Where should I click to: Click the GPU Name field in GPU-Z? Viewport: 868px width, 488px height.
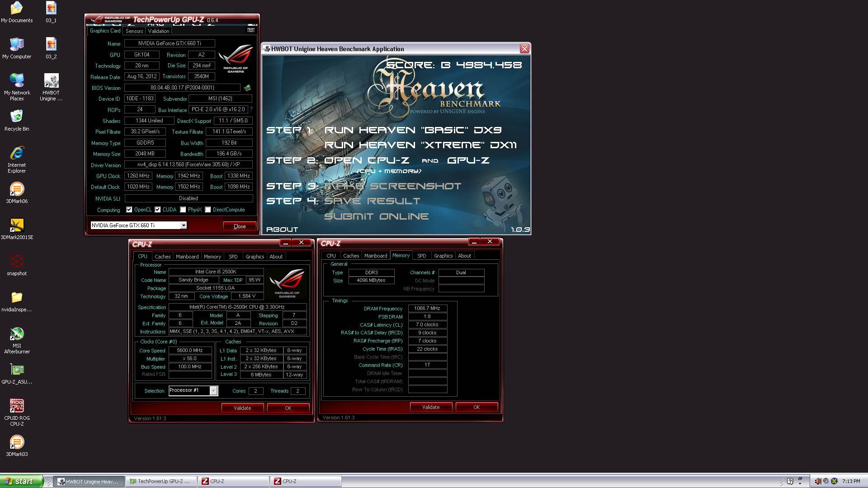(170, 43)
